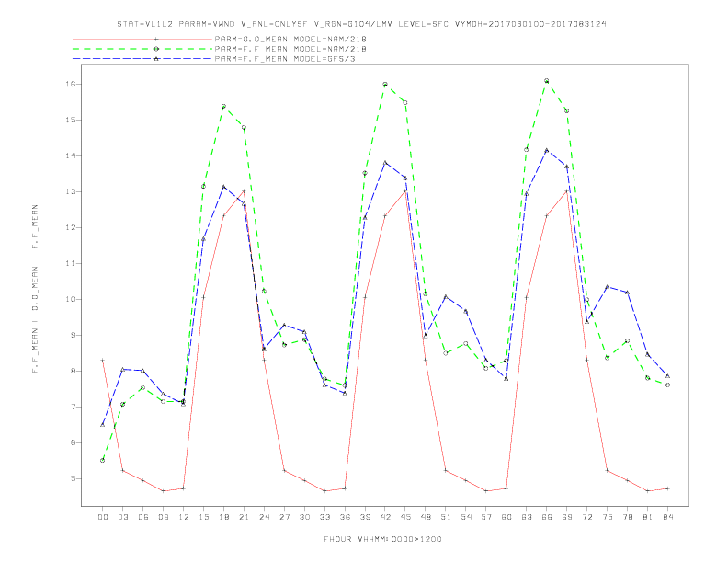Click green NAM peak marker at hour 18
This screenshot has width=728, height=563.
pos(223,107)
